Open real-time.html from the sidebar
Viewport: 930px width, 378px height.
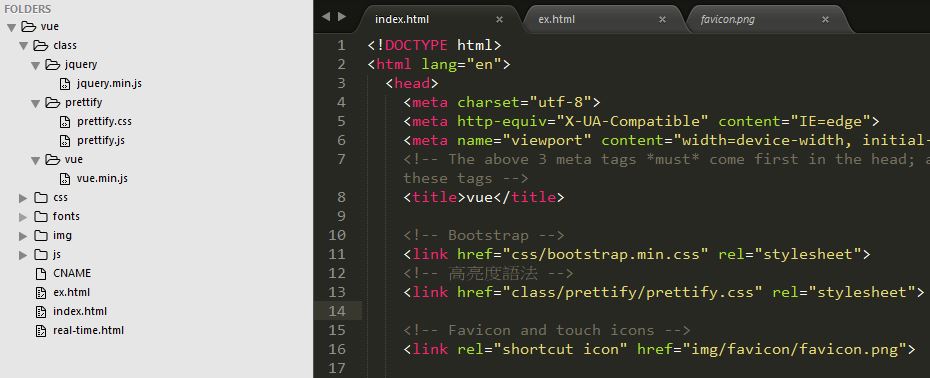(88, 331)
